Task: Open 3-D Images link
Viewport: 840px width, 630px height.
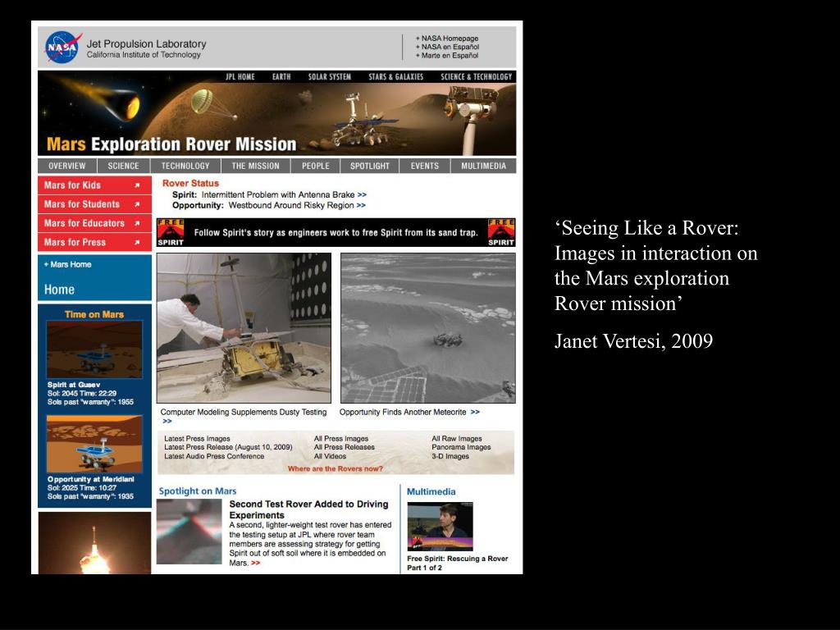Action: tap(450, 456)
